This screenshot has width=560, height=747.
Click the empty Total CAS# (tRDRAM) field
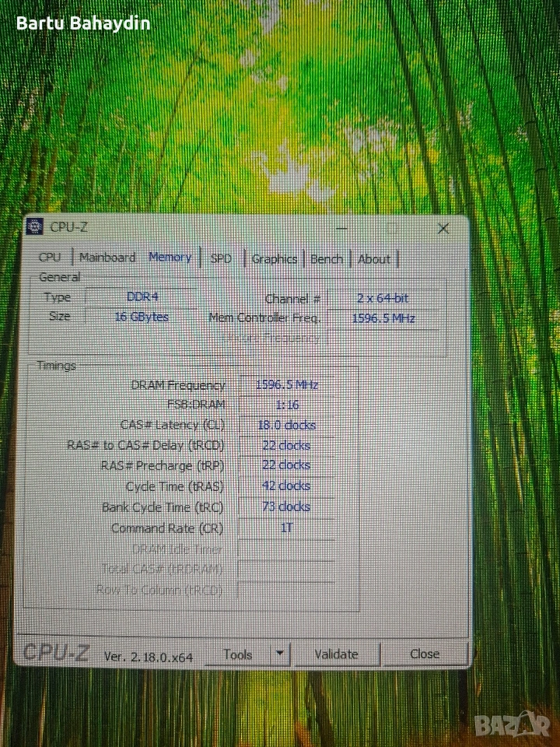tap(287, 570)
